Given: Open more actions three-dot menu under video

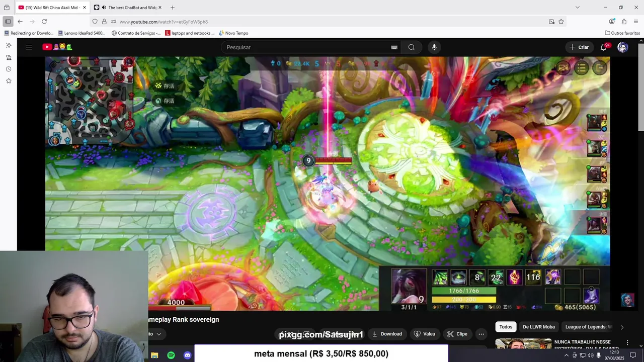Looking at the screenshot, I should pyautogui.click(x=481, y=334).
